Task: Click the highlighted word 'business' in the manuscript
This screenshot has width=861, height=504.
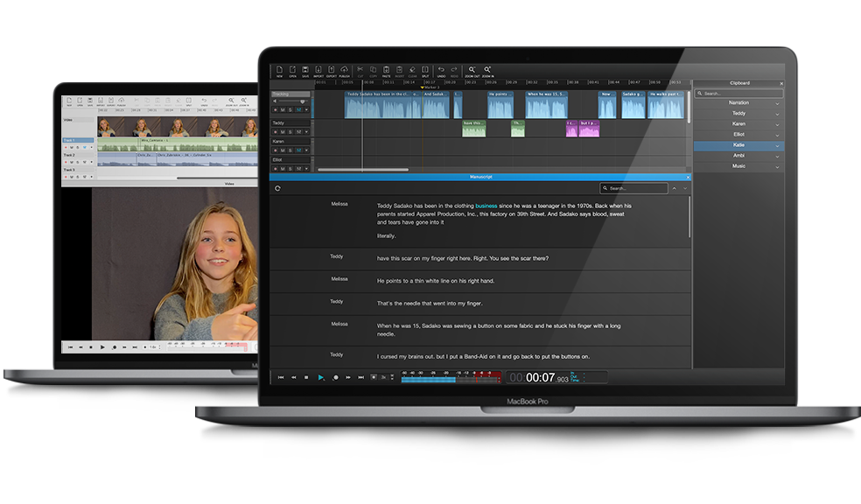Action: pos(486,206)
